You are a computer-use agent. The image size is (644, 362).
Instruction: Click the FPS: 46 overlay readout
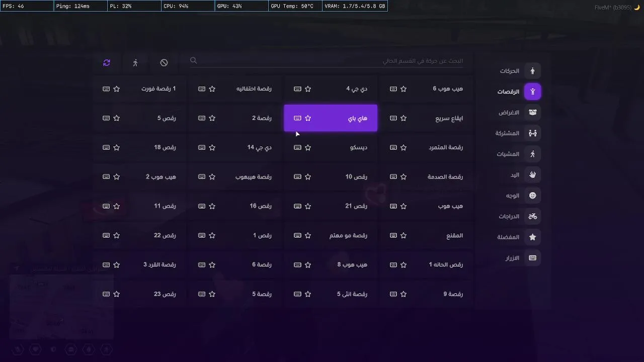click(27, 6)
